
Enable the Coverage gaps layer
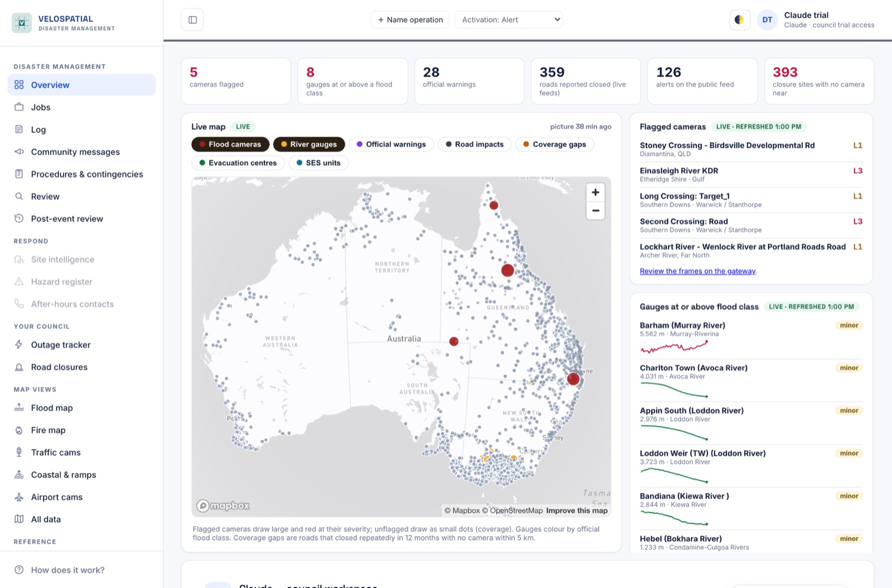click(555, 144)
